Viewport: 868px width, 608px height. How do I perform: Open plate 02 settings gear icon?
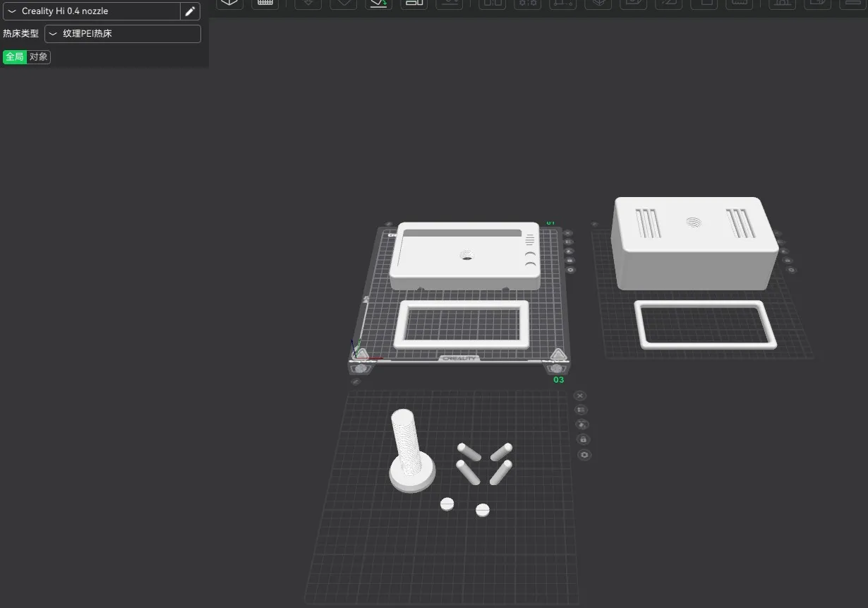[792, 270]
